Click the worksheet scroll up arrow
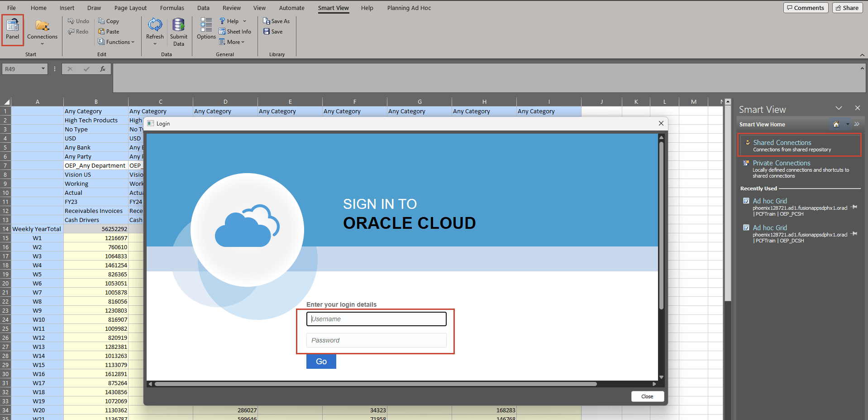The image size is (868, 420). click(728, 102)
